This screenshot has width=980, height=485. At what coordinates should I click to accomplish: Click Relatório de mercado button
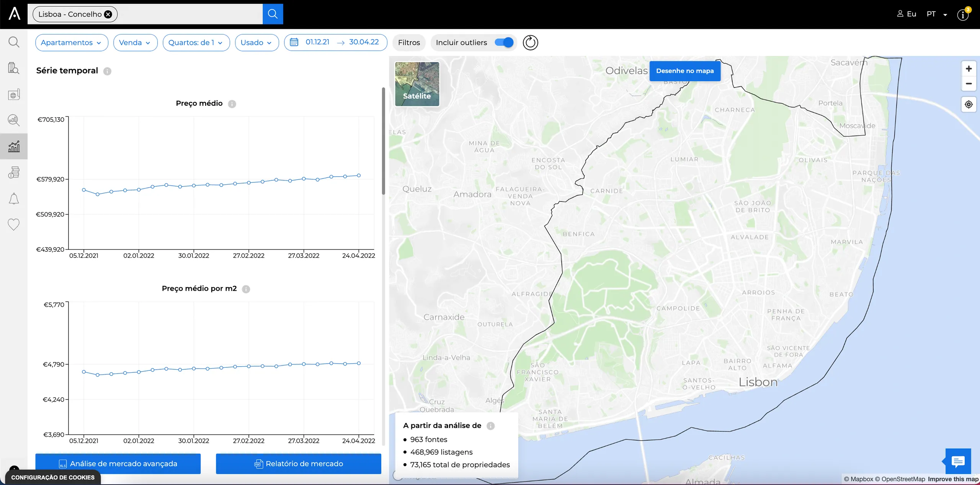[x=299, y=464]
